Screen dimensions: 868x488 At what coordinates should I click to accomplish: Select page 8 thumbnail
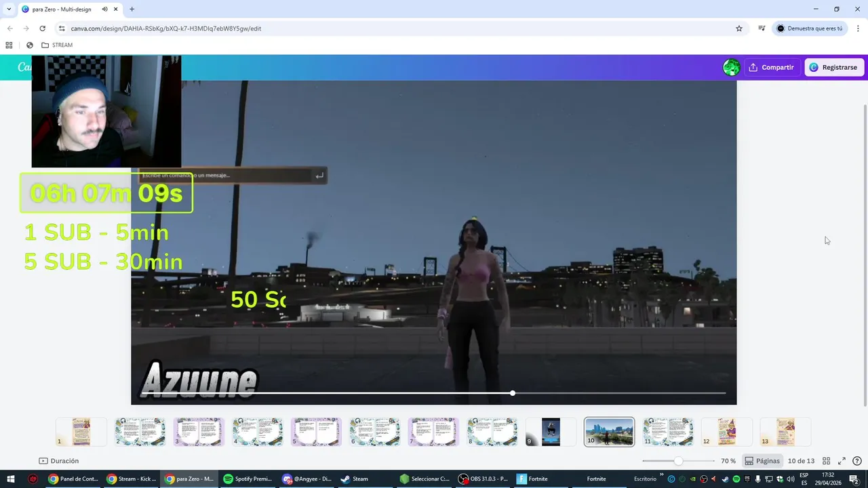[492, 432]
